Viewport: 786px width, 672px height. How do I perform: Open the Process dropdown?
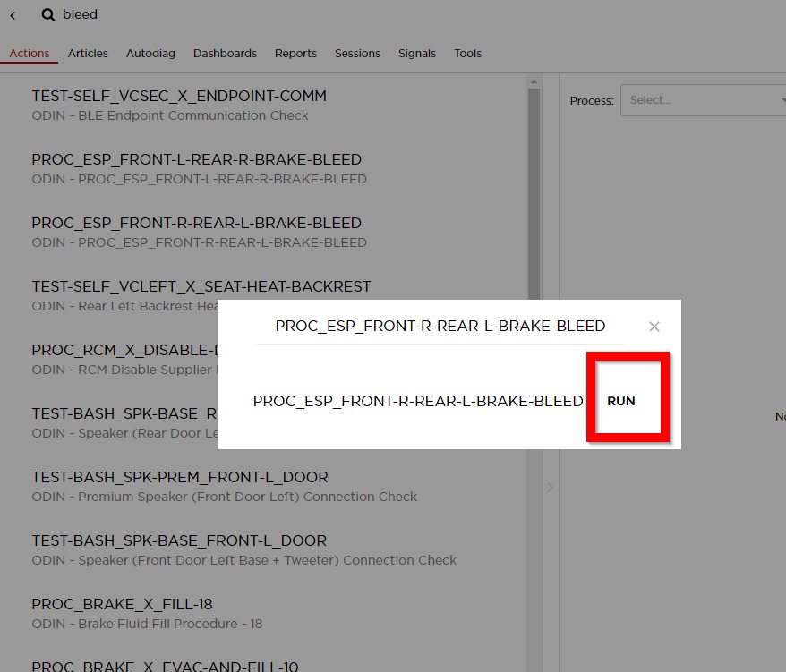[703, 100]
